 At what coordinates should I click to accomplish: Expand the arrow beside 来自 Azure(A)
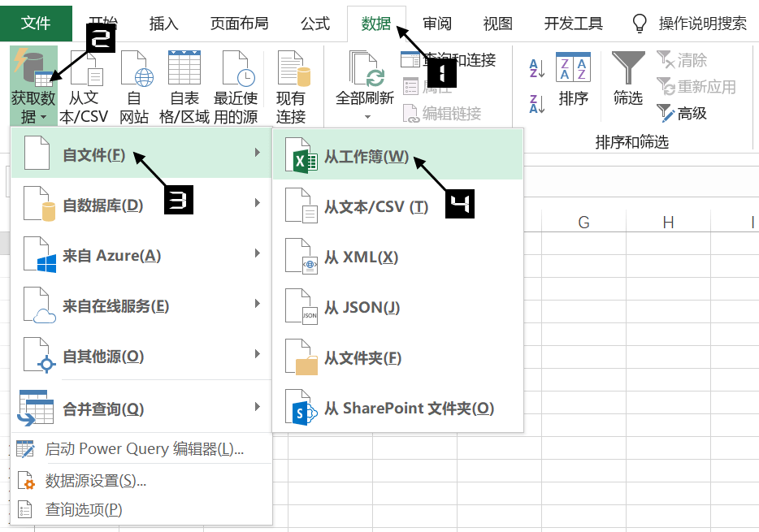click(258, 253)
